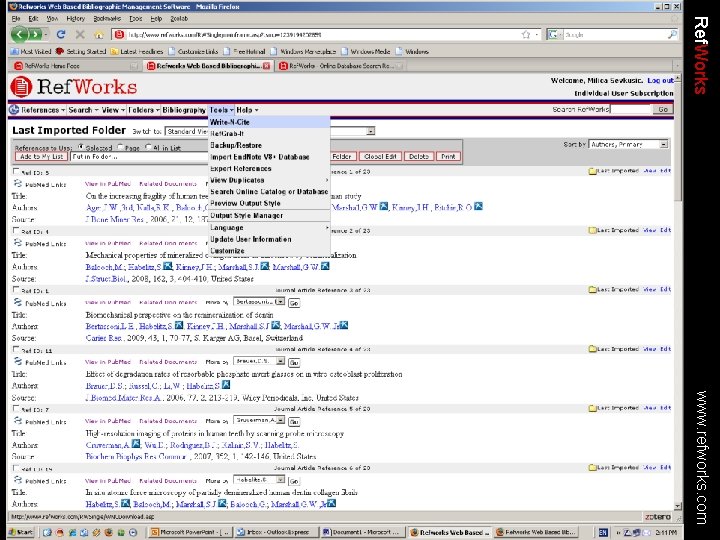
Task: Open author icon next to Ritchie,R.O.
Action: [478, 207]
